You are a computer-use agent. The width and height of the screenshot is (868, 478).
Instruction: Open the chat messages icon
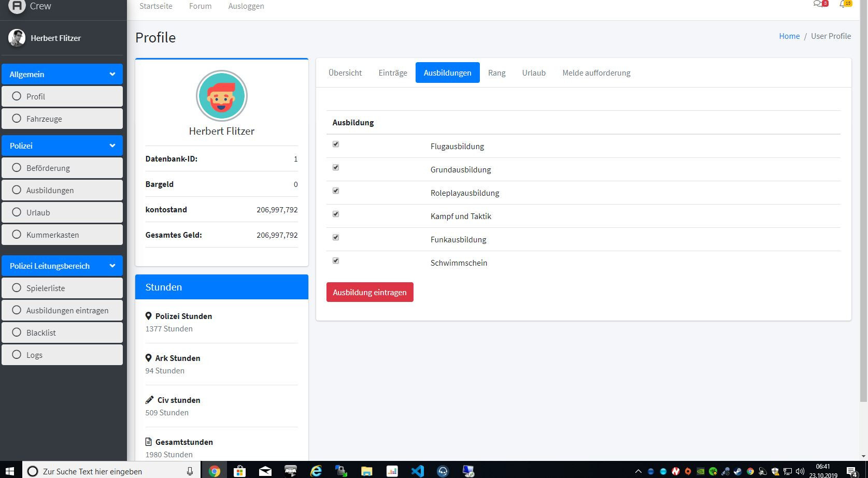click(818, 4)
